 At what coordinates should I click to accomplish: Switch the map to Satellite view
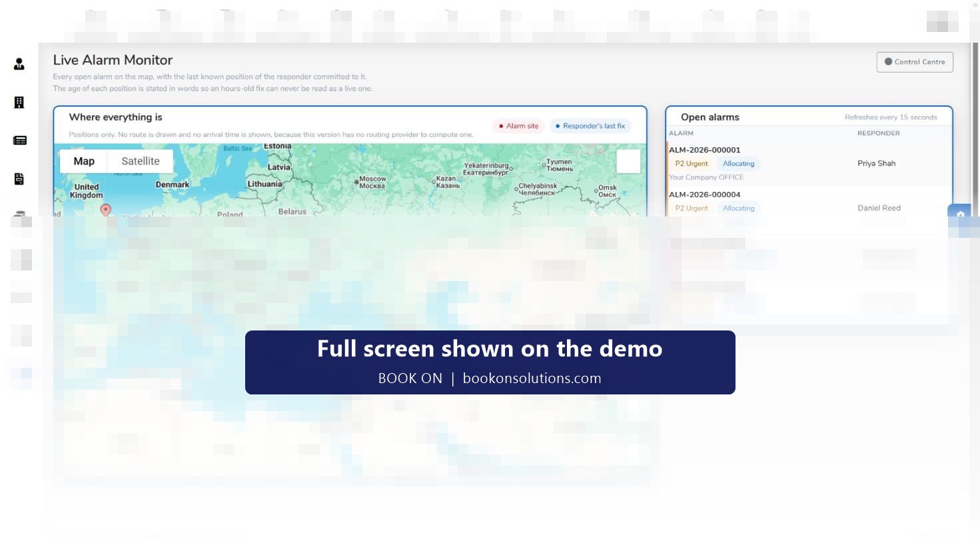coord(141,161)
